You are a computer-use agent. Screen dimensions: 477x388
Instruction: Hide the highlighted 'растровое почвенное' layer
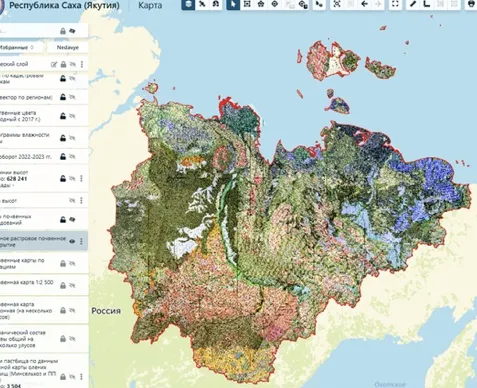(x=72, y=241)
